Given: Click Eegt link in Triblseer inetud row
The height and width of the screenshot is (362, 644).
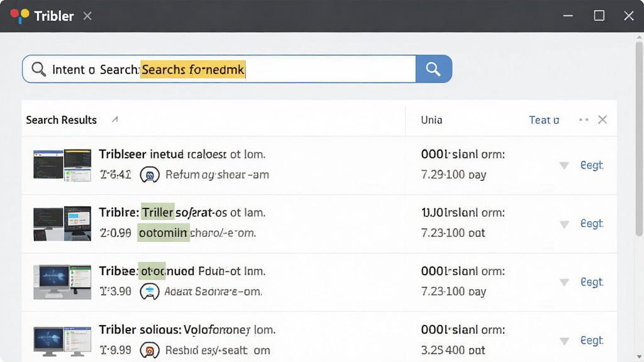Looking at the screenshot, I should click(x=591, y=165).
